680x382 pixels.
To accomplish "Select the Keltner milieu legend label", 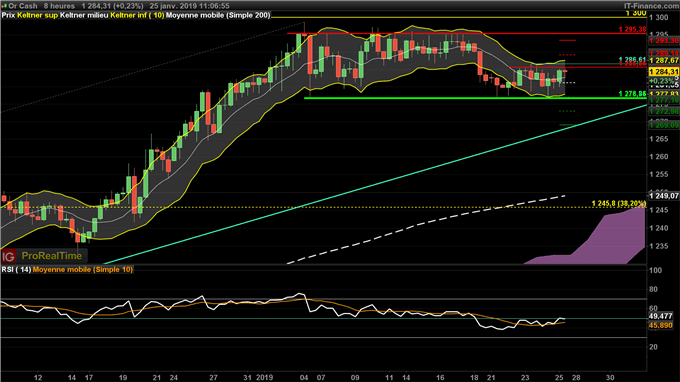I will [x=85, y=15].
